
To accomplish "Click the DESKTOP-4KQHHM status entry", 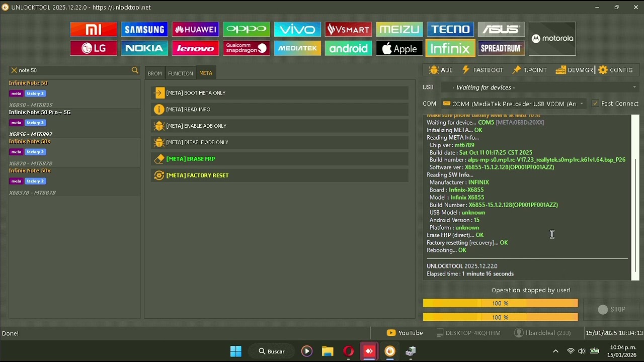I will (468, 333).
